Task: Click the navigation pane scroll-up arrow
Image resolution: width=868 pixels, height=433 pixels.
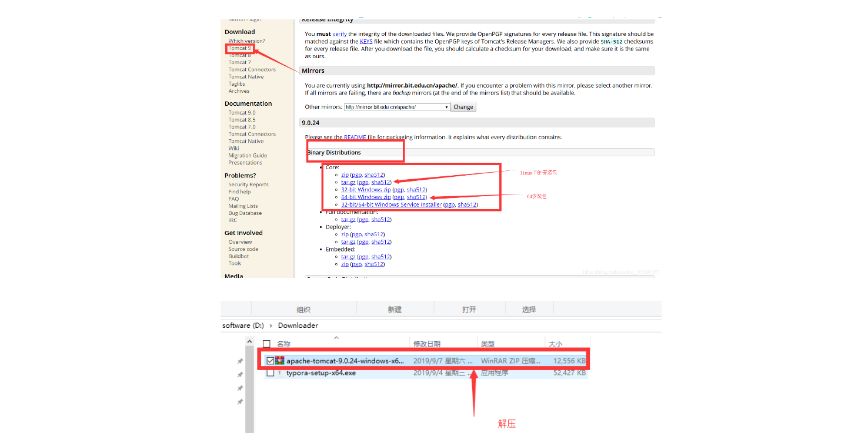Action: pyautogui.click(x=250, y=342)
